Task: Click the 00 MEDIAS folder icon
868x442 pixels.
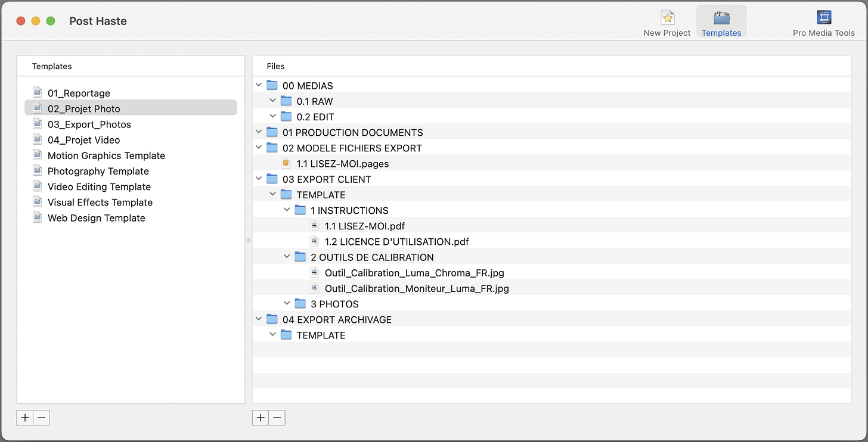Action: click(x=272, y=85)
